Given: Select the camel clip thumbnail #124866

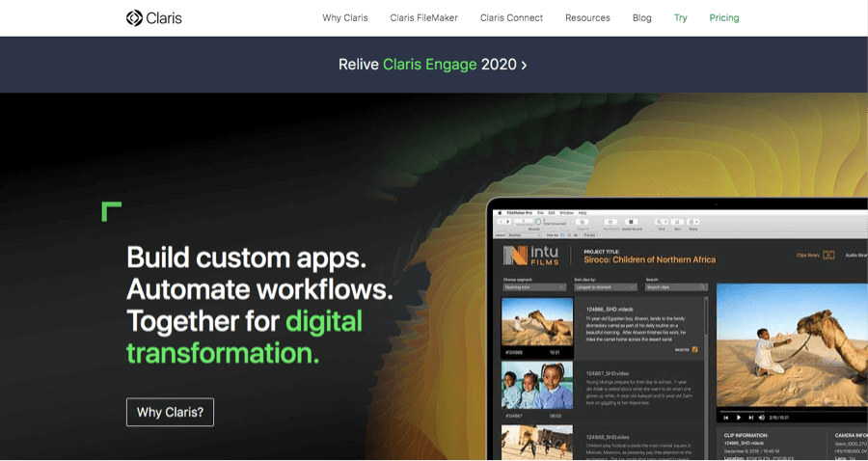Looking at the screenshot, I should coord(537,322).
